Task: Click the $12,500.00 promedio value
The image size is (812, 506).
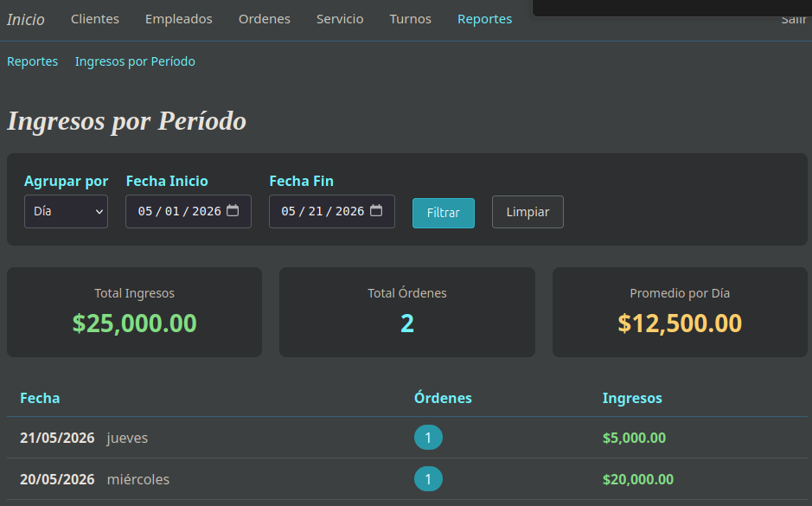Action: click(x=680, y=323)
